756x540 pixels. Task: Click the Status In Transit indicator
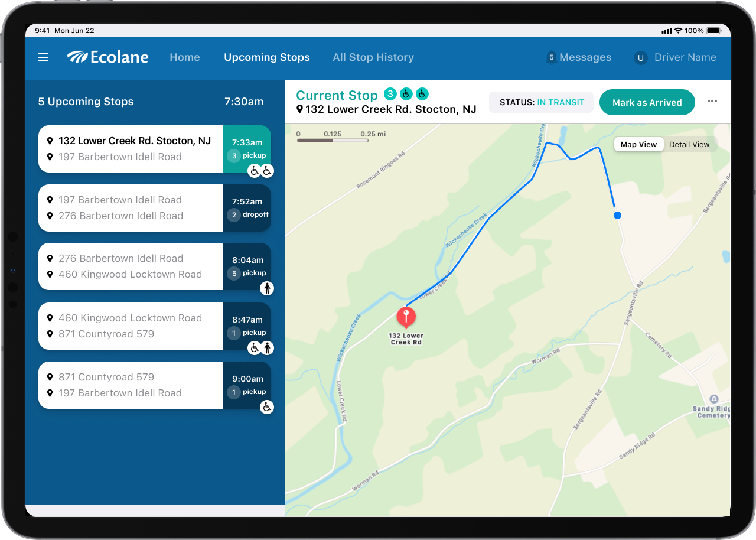pyautogui.click(x=541, y=102)
